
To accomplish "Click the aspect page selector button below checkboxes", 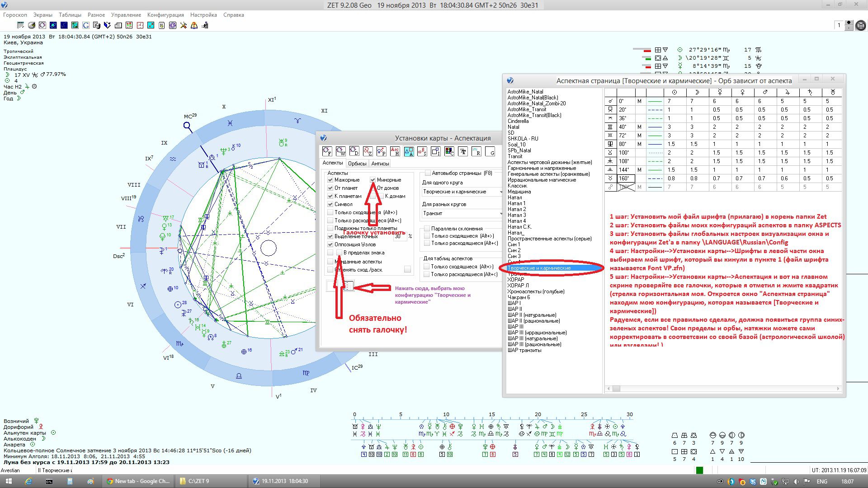I will [x=349, y=286].
